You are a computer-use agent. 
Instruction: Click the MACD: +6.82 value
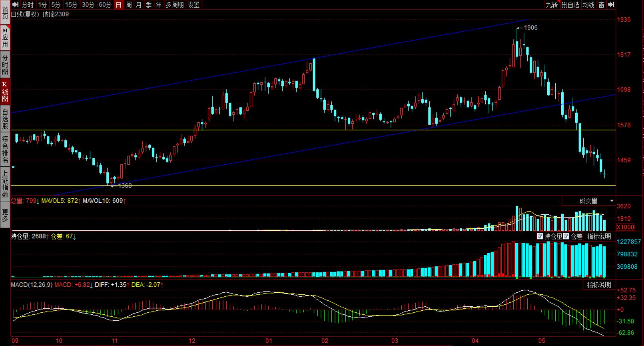click(73, 285)
